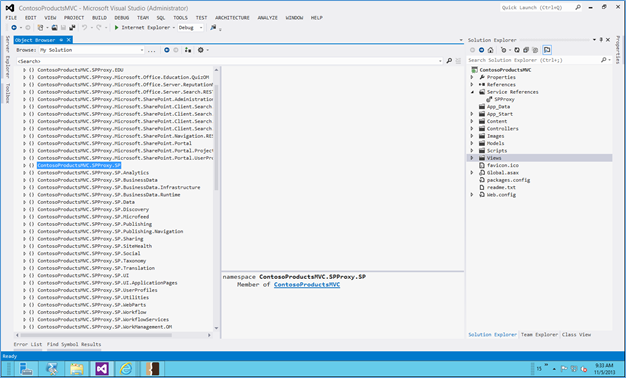Open the ARCHITECTURE menu

pyautogui.click(x=232, y=18)
